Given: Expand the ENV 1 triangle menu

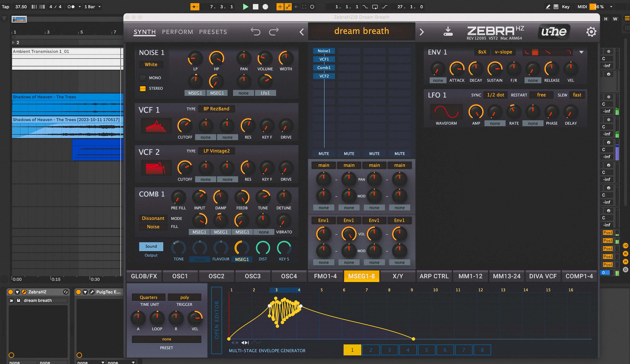Looking at the screenshot, I should tap(581, 52).
